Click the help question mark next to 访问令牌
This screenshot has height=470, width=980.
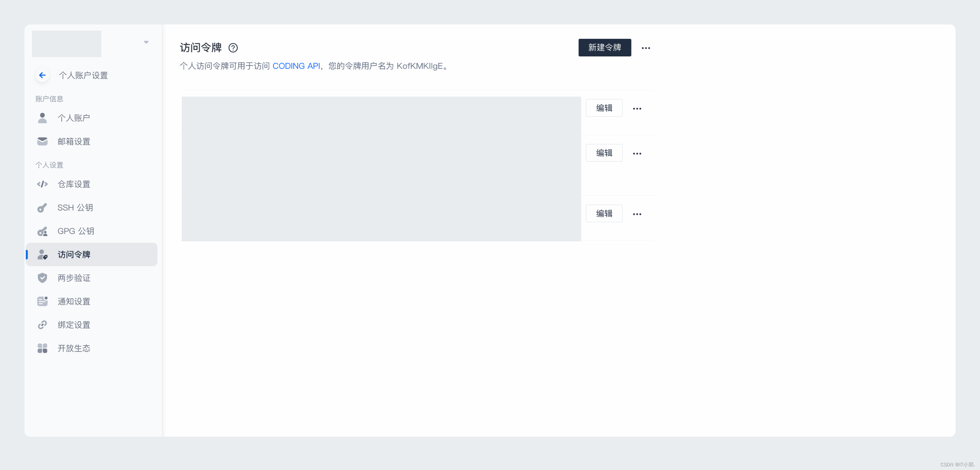[x=233, y=48]
